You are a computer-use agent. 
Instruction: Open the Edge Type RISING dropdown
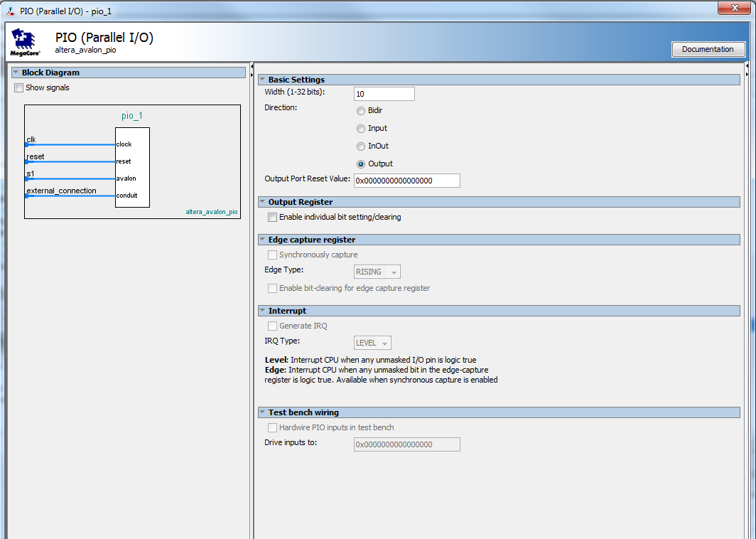point(377,272)
